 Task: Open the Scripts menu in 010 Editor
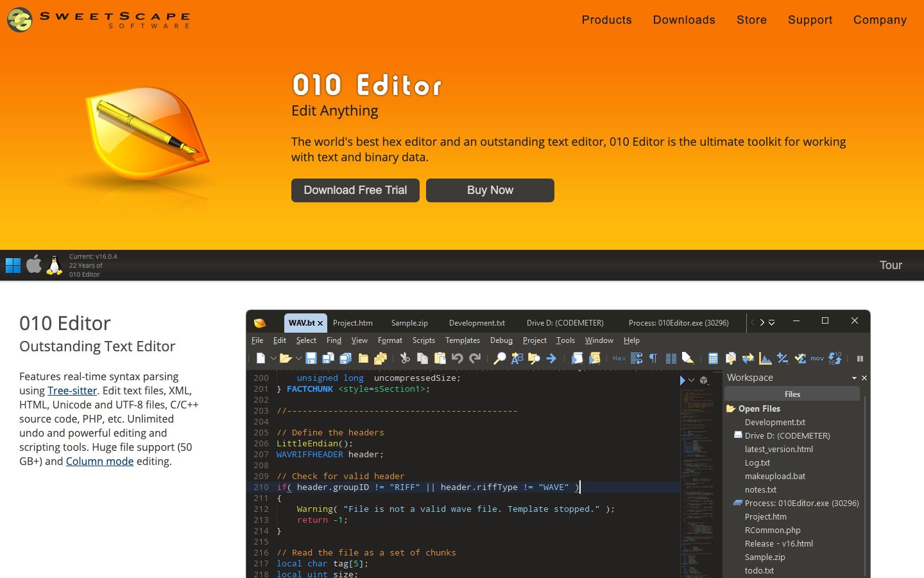pos(424,340)
